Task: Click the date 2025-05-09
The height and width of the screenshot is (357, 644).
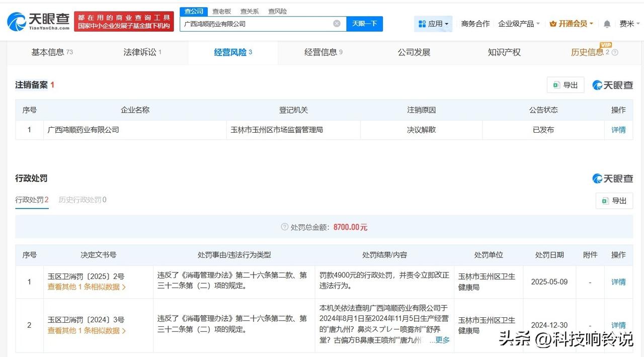Action: coord(549,282)
